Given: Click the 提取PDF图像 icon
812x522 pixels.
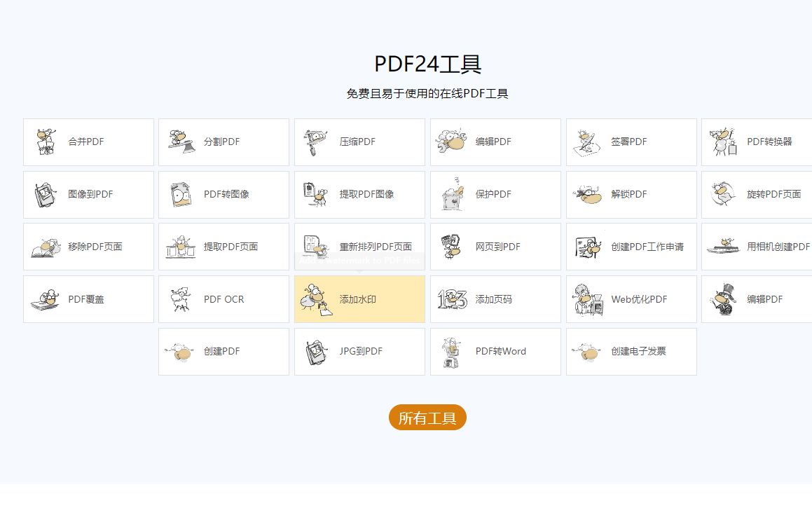Looking at the screenshot, I should click(316, 194).
